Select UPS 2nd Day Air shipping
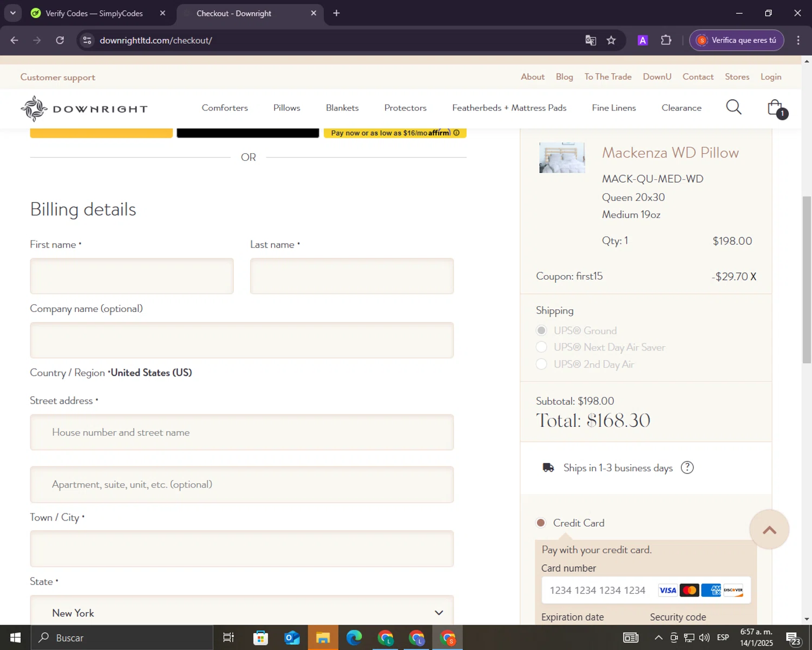Screen dimensions: 812x650 click(541, 364)
